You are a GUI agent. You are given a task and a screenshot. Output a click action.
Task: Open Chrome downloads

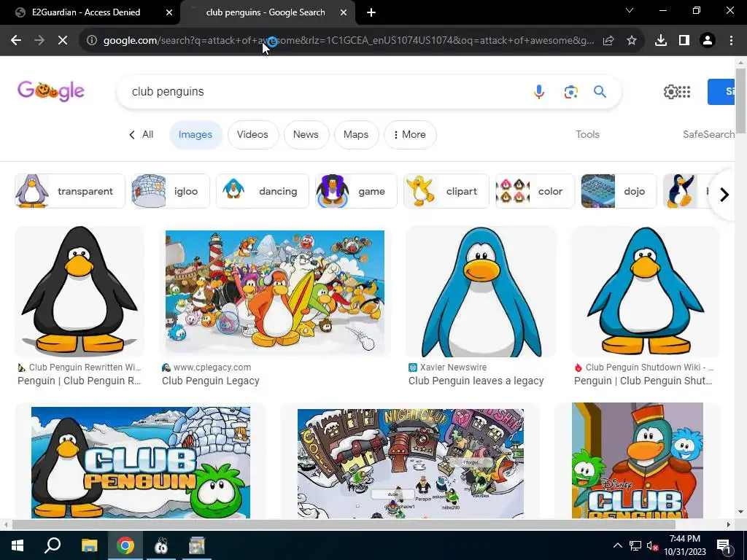[661, 41]
